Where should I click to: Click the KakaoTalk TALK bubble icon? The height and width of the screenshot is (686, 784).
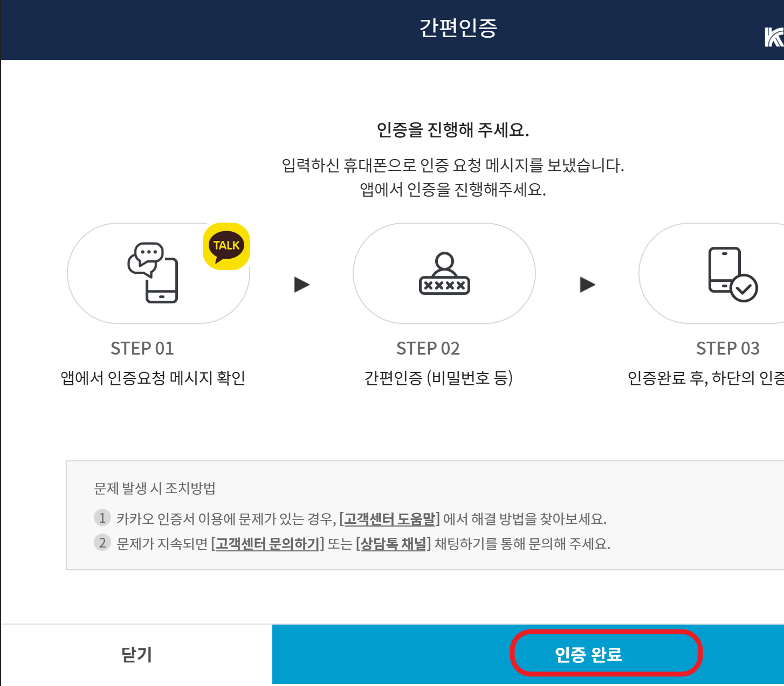coord(226,245)
